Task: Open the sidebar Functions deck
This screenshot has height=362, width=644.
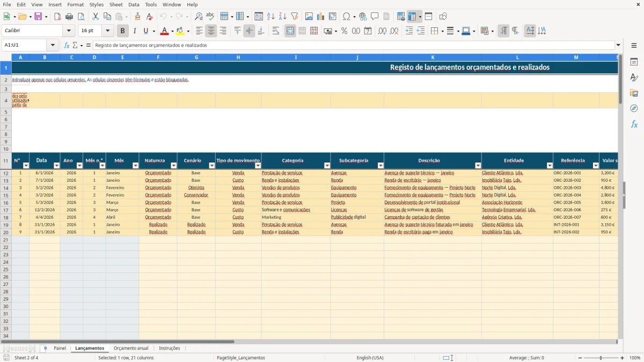Action: [x=634, y=124]
